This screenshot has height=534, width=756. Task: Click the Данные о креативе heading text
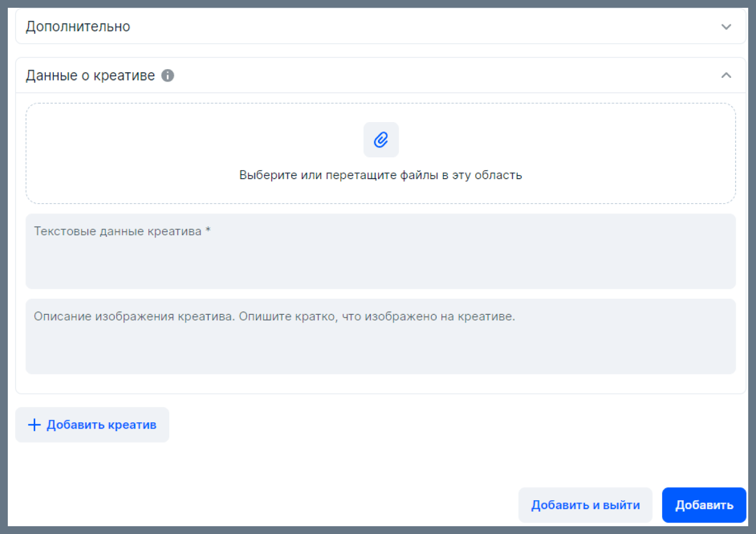point(90,75)
